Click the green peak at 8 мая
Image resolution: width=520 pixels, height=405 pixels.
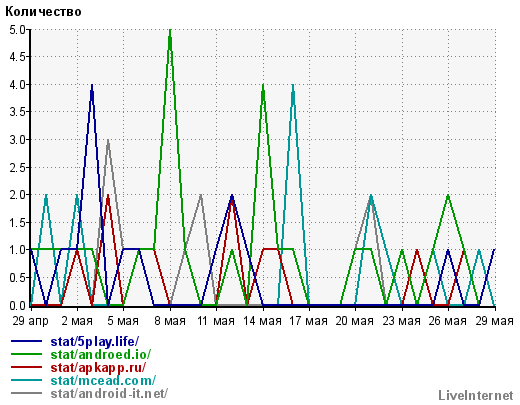(170, 31)
